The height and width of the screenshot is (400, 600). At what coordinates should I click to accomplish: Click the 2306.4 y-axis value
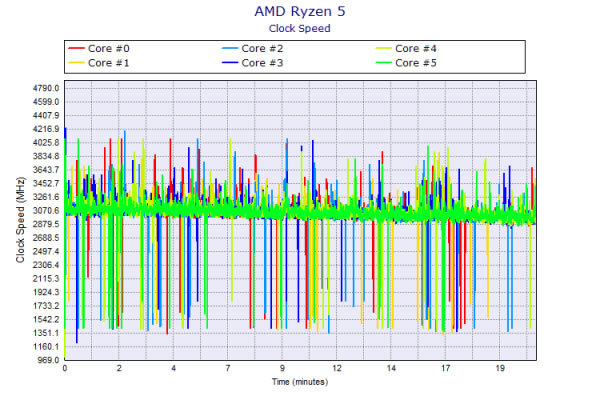46,265
